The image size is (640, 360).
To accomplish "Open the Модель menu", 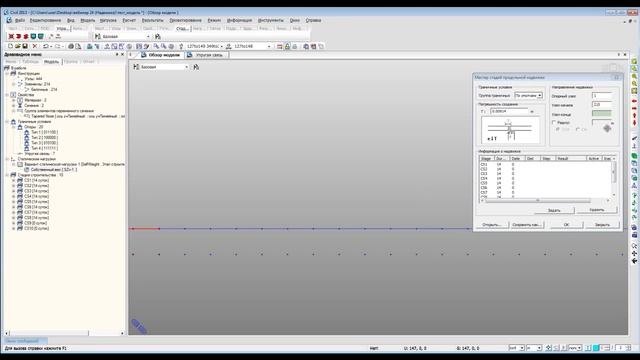I will click(x=87, y=20).
